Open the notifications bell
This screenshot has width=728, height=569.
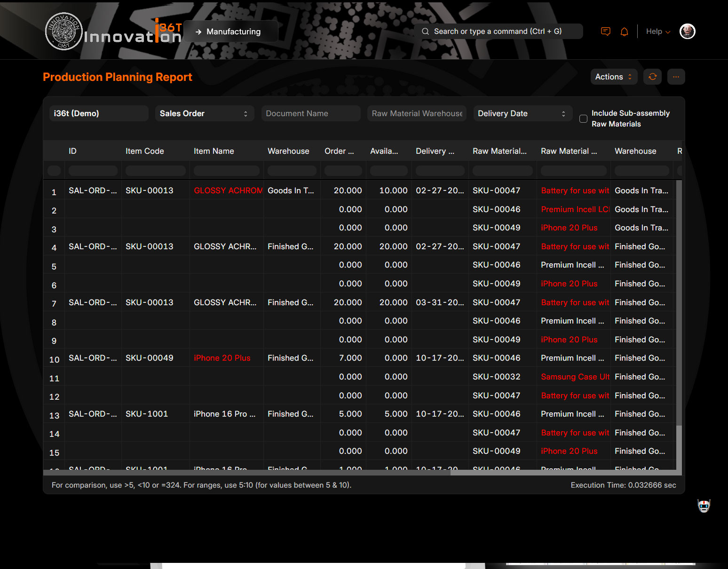pos(624,32)
